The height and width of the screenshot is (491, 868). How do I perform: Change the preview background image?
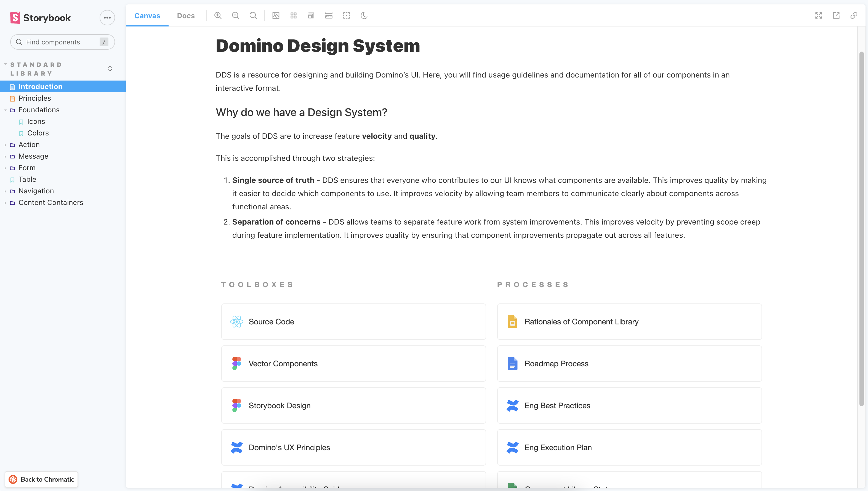(x=276, y=15)
